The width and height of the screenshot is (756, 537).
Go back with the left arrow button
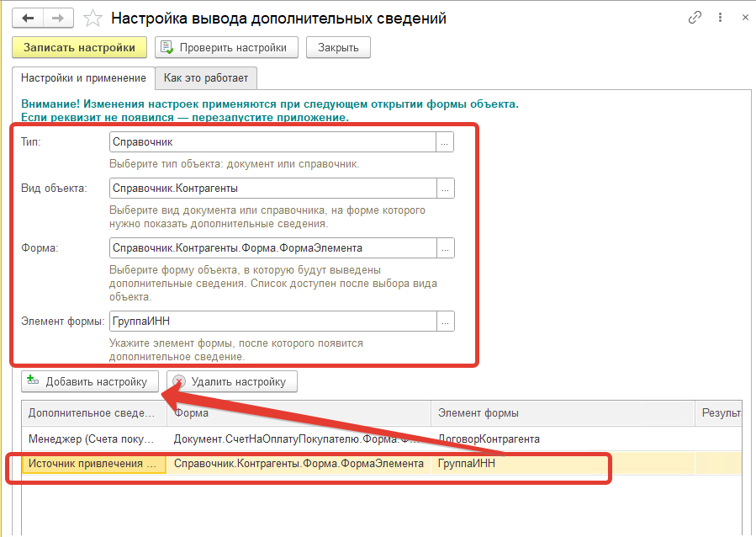[28, 19]
